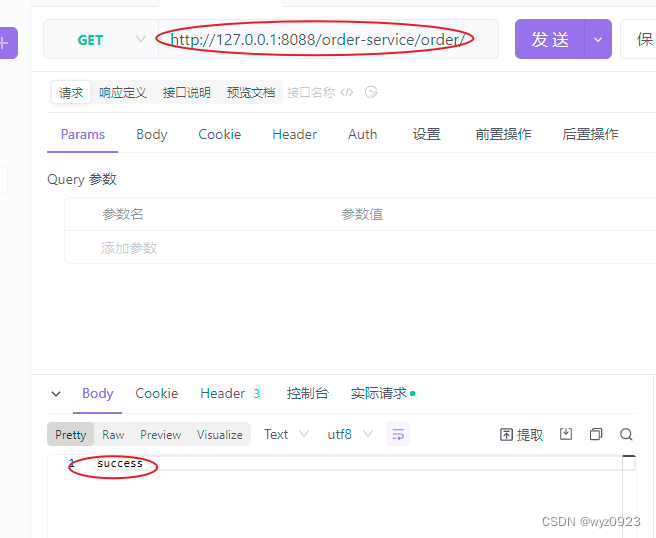Add a new tab with plus button
Viewport: 656px width, 538px height.
point(6,43)
